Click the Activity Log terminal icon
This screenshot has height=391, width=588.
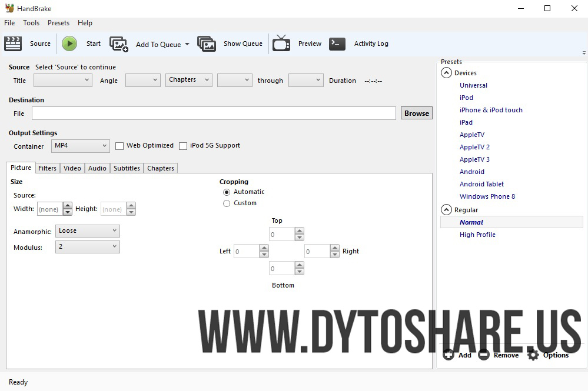tap(337, 44)
